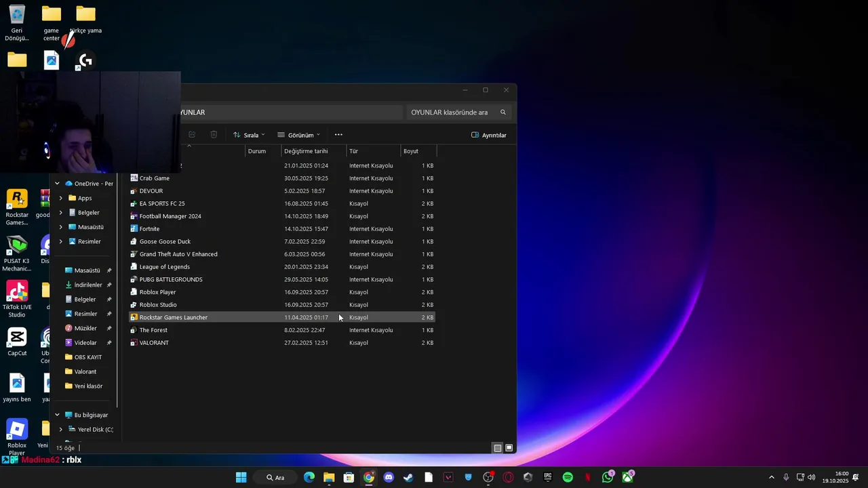The height and width of the screenshot is (488, 868).
Task: Open Yeni klasör in navigation pane
Action: (x=84, y=386)
